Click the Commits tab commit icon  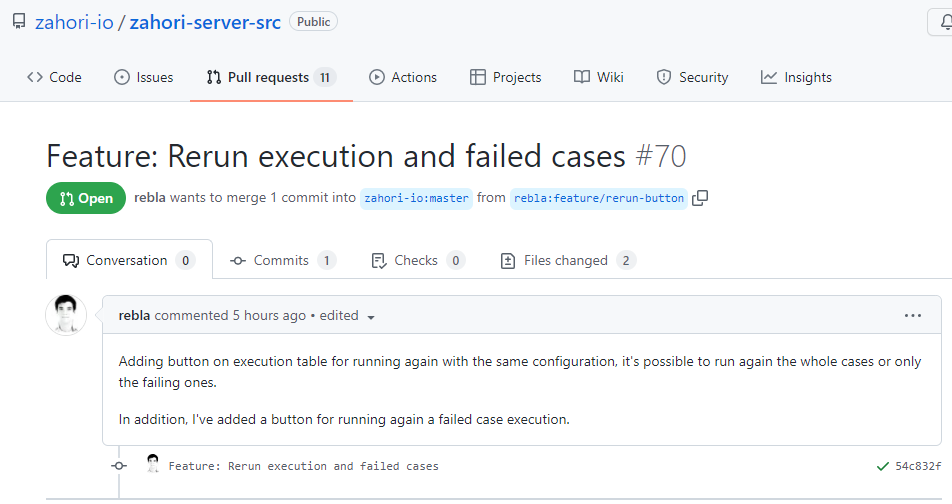click(x=238, y=261)
